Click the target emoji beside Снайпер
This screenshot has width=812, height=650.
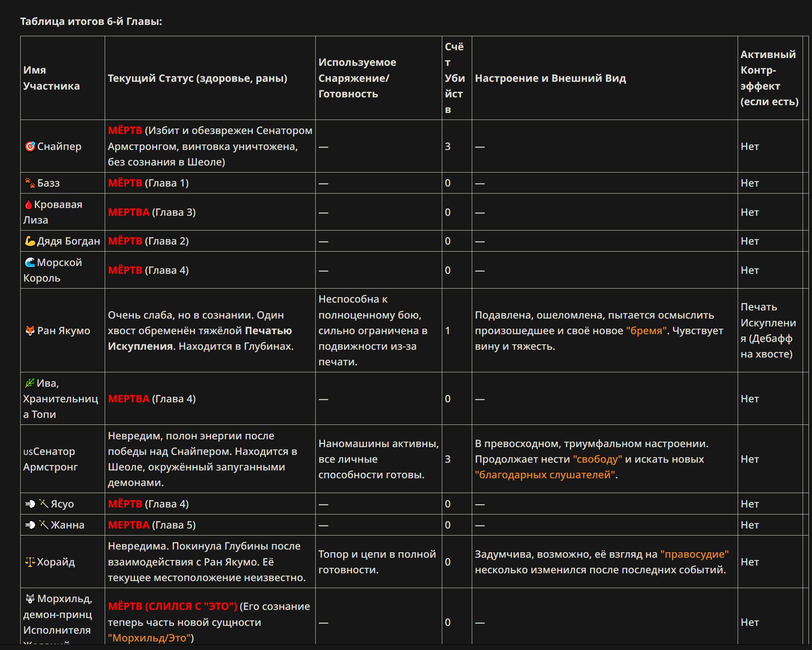click(x=30, y=146)
